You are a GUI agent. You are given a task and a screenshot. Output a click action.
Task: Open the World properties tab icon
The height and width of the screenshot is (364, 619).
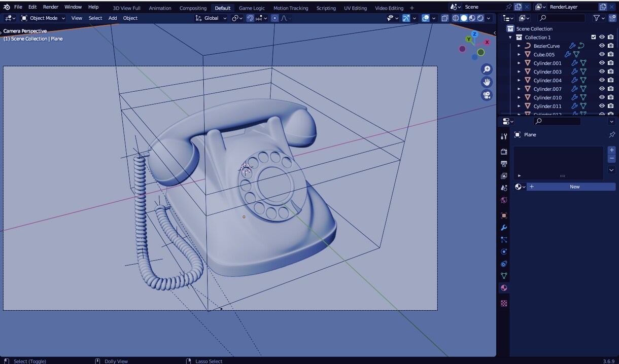(x=504, y=200)
